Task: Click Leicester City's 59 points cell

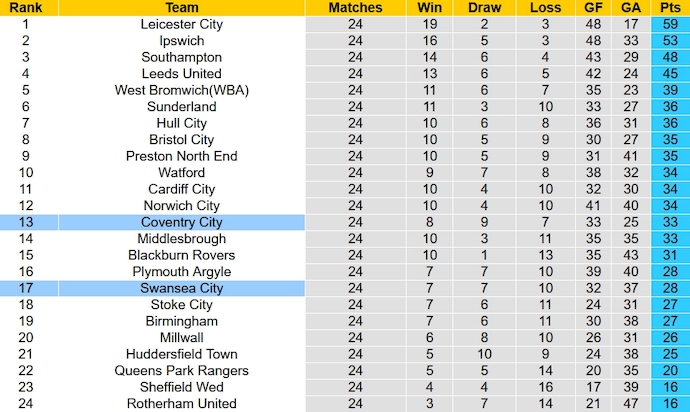Action: point(669,24)
